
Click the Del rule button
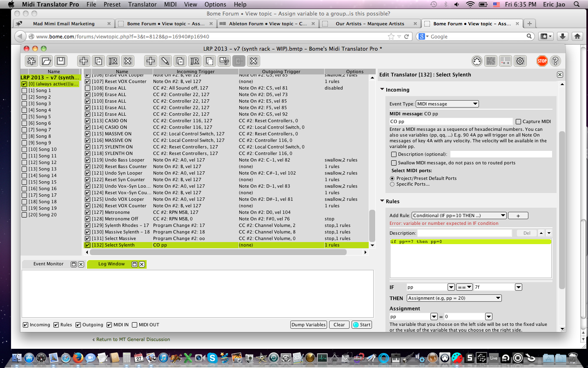(x=527, y=233)
